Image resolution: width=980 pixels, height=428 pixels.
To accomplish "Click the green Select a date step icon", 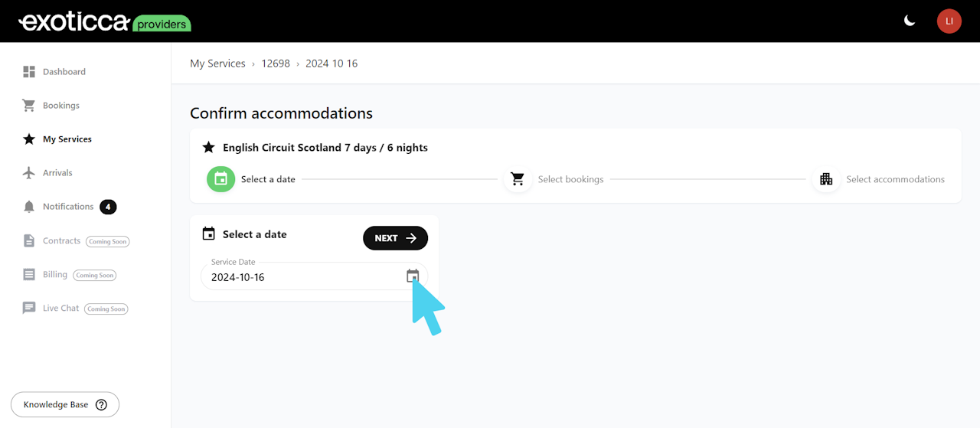I will [x=220, y=179].
